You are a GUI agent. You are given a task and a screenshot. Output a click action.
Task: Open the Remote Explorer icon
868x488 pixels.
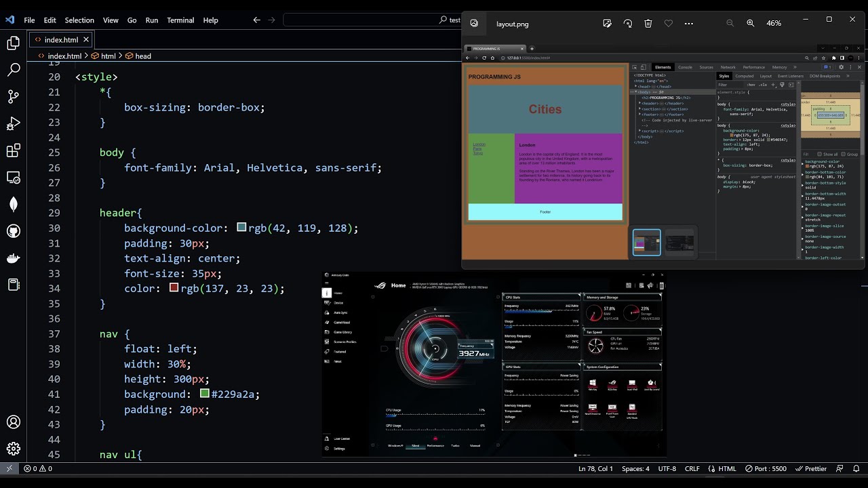(14, 178)
